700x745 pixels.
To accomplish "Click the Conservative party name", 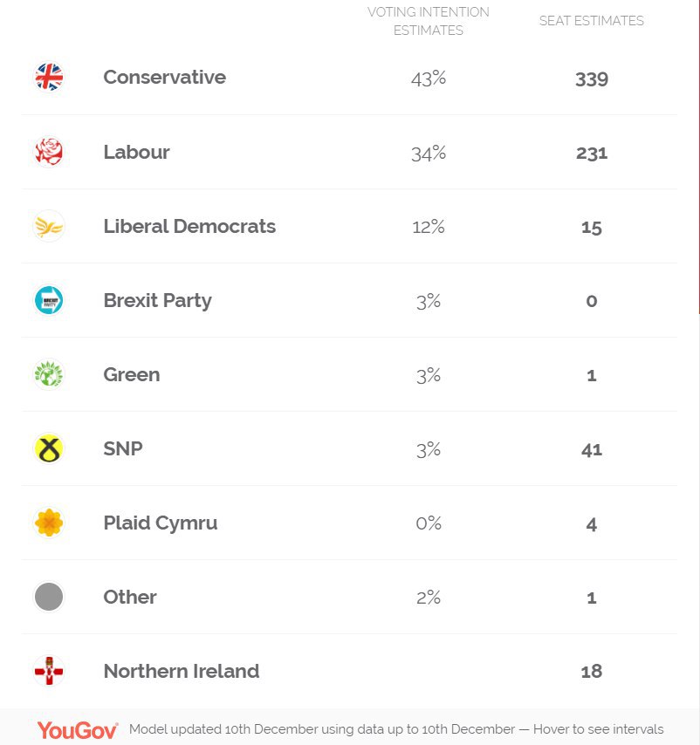I will click(x=164, y=77).
